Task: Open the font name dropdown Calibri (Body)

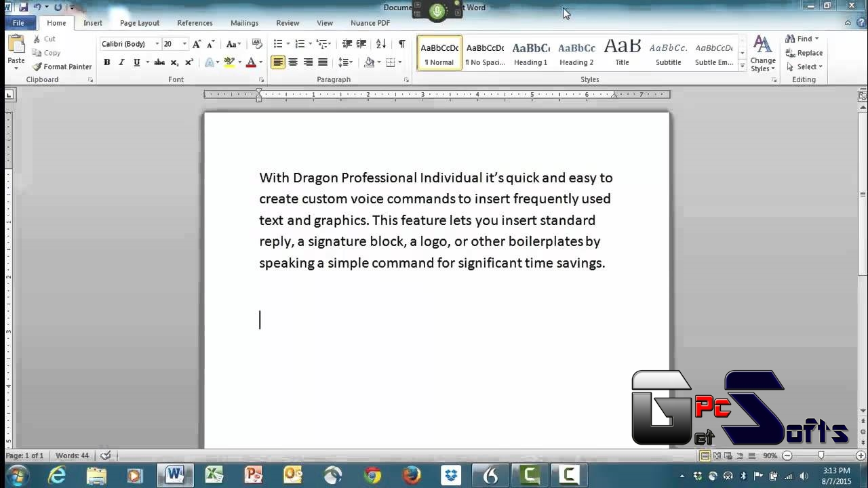Action: [x=157, y=44]
